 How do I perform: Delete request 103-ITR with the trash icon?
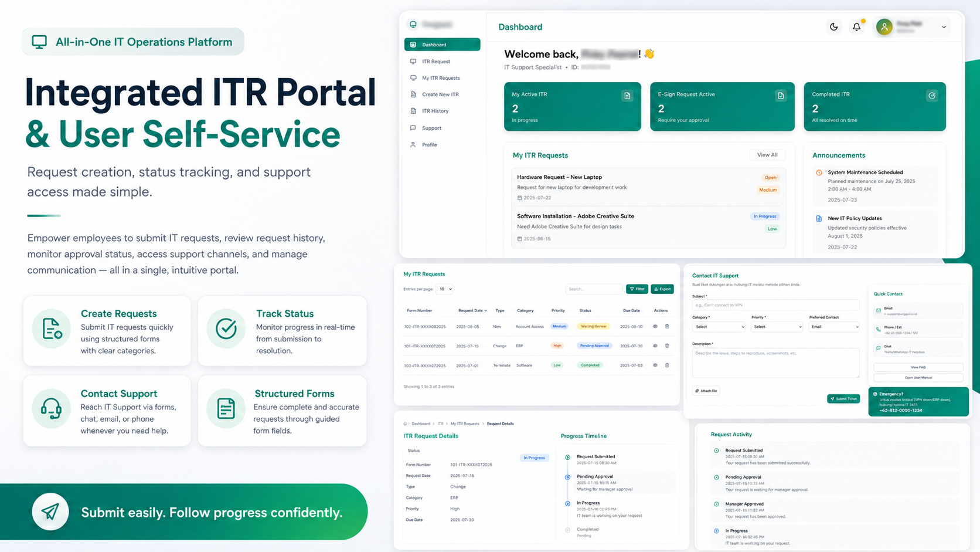pyautogui.click(x=667, y=365)
